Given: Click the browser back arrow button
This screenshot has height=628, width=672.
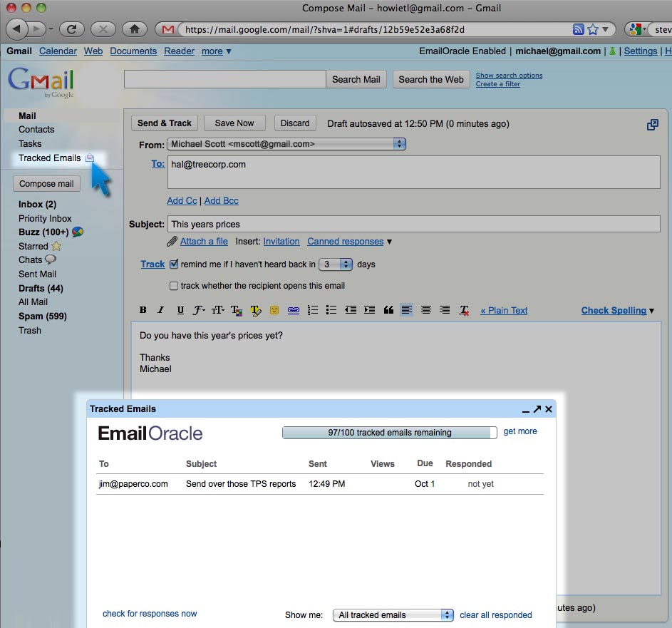Looking at the screenshot, I should tap(16, 29).
